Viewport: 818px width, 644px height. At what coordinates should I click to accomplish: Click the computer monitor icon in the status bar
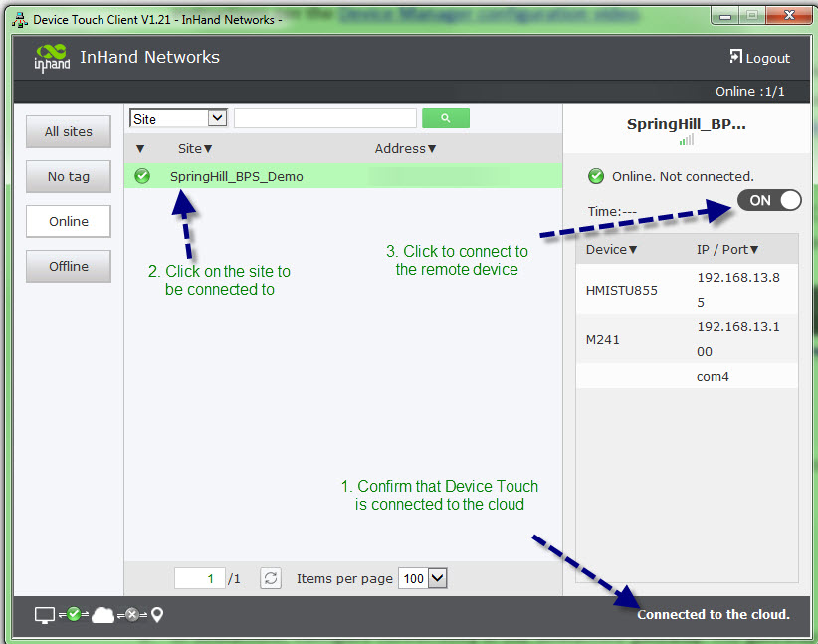point(45,615)
